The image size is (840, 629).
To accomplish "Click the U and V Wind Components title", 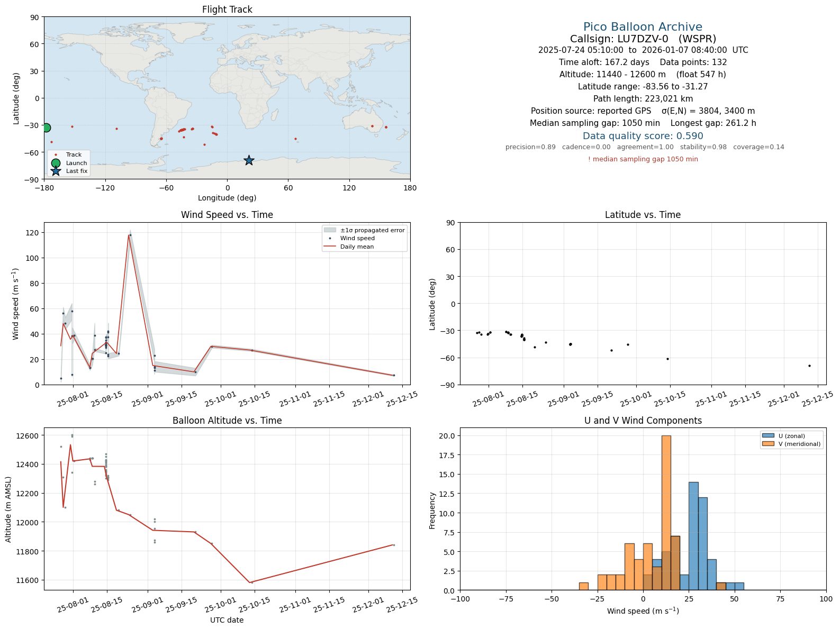I will click(643, 421).
